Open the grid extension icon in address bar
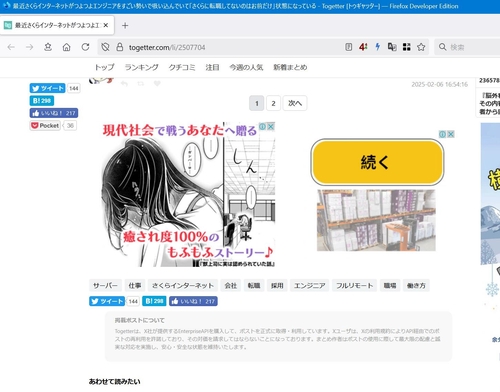This screenshot has width=500, height=392. (406, 47)
